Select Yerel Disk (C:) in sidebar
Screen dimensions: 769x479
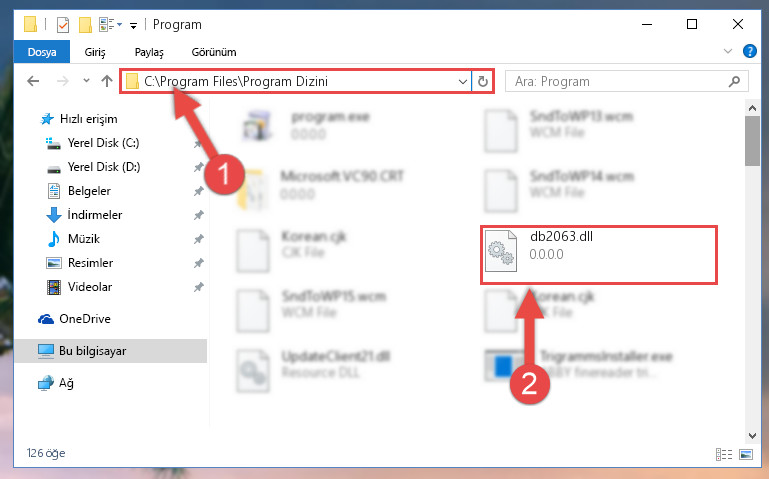click(x=103, y=143)
